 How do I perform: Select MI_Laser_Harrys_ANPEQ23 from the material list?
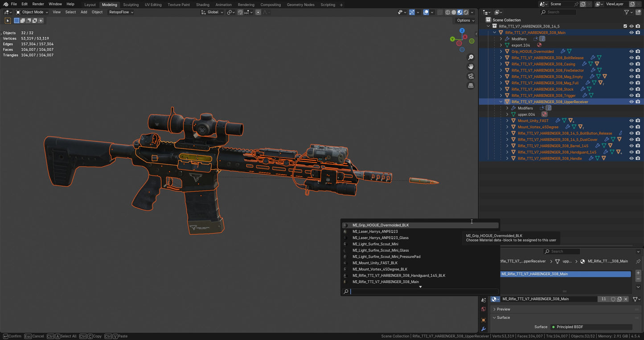[x=376, y=231]
